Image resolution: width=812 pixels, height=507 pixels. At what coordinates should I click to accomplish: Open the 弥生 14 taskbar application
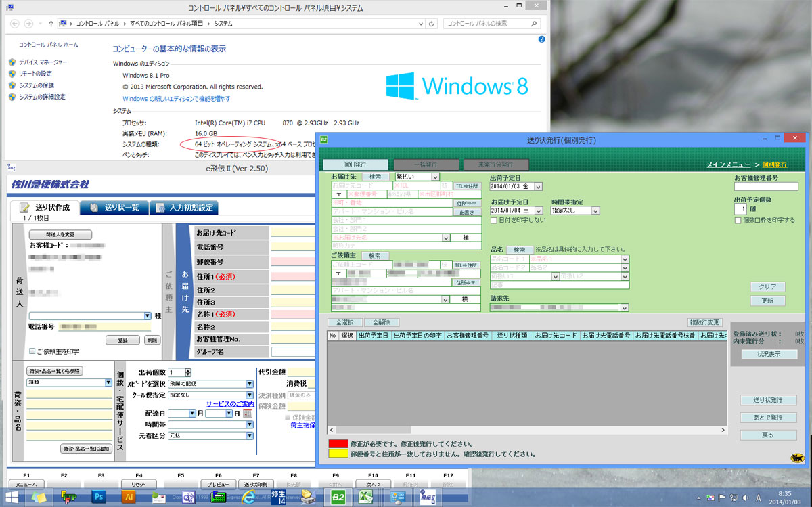pos(278,497)
